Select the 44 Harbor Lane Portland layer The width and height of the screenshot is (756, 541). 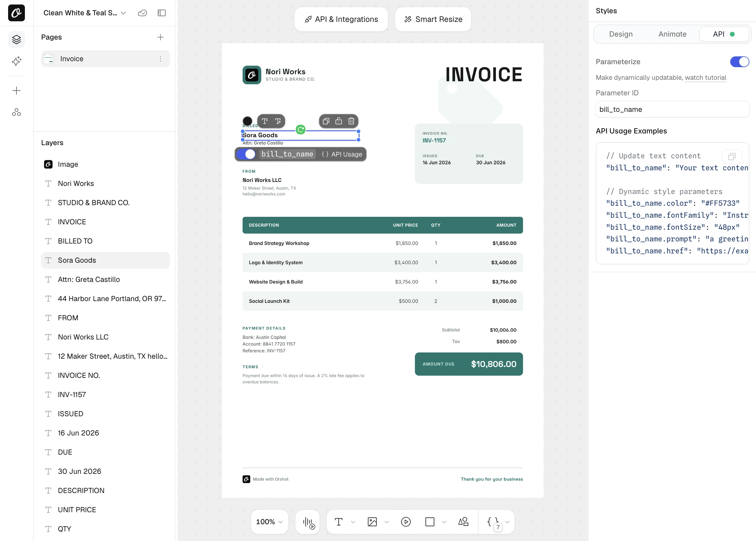(x=105, y=298)
